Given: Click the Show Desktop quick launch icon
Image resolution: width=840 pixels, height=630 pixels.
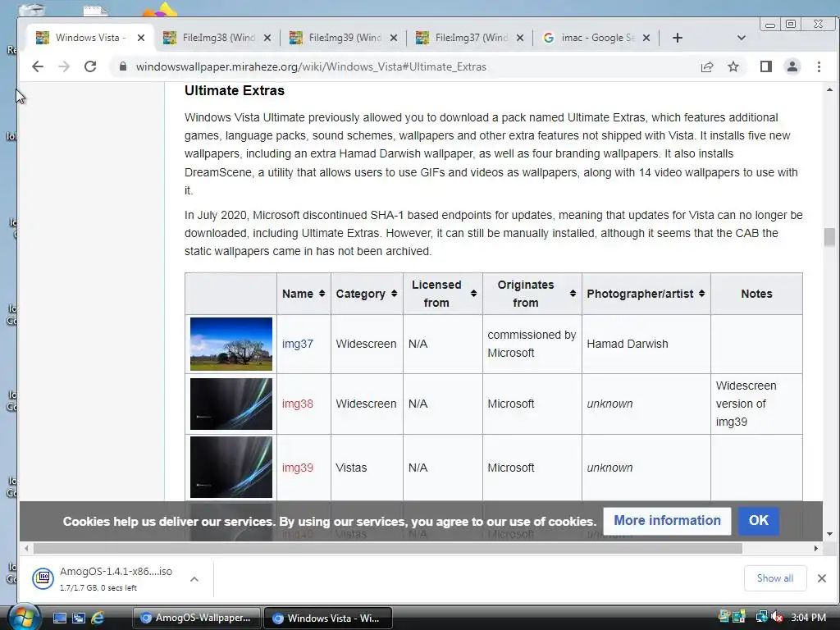Looking at the screenshot, I should click(59, 618).
